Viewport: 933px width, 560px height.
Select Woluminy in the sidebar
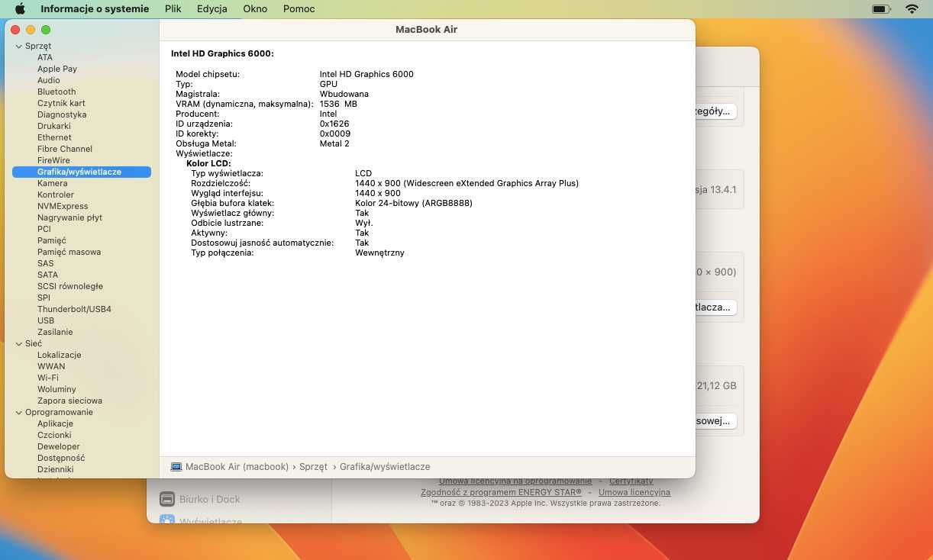[x=56, y=389]
